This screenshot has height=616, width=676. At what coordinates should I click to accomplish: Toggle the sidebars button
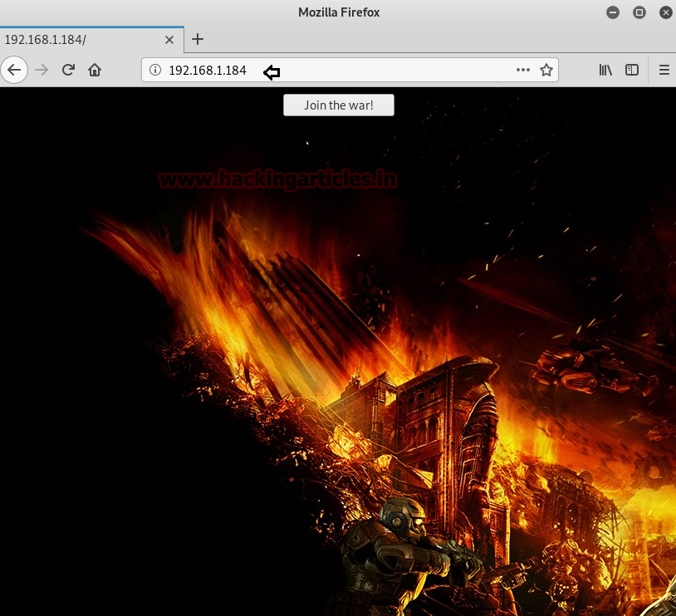click(x=632, y=70)
